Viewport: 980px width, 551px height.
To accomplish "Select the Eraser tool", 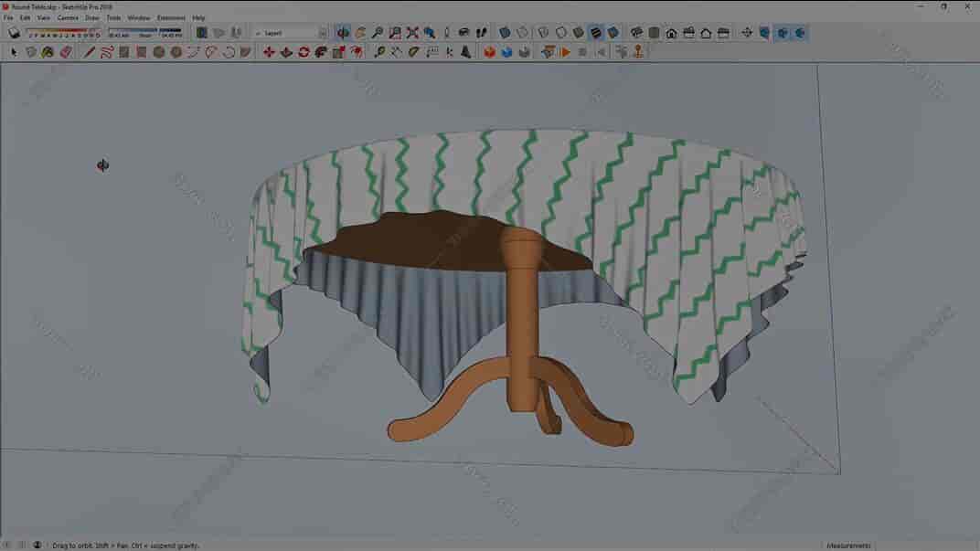I will click(64, 52).
